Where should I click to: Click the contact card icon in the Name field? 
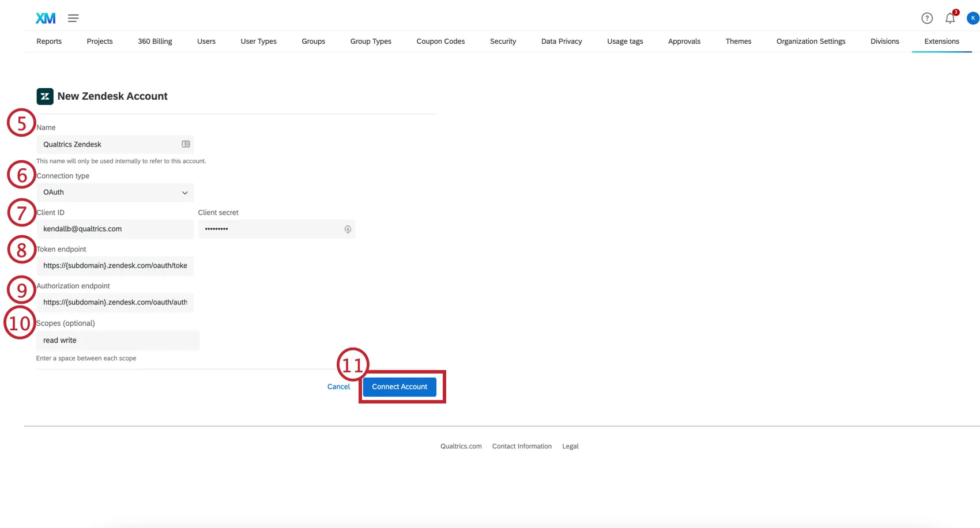click(185, 144)
